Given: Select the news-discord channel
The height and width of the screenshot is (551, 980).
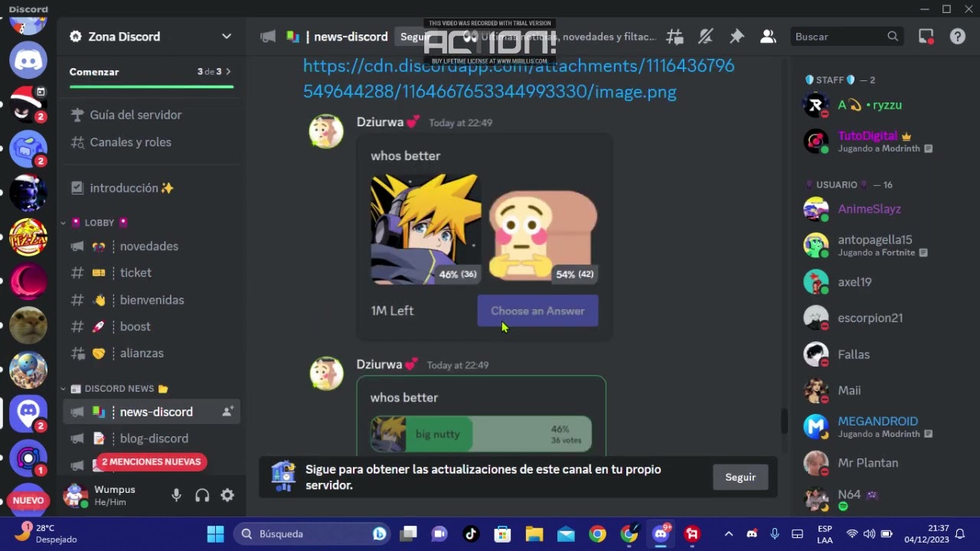Looking at the screenshot, I should [151, 412].
